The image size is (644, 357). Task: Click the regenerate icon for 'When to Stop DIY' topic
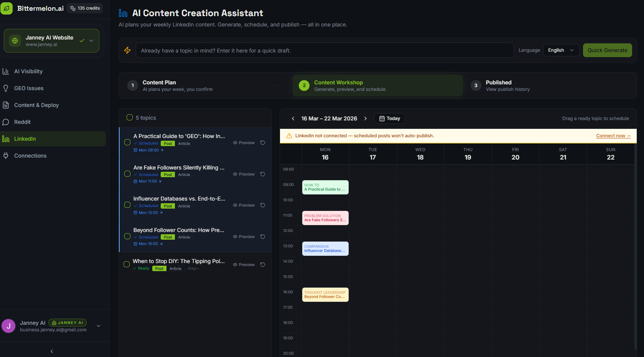coord(263,265)
